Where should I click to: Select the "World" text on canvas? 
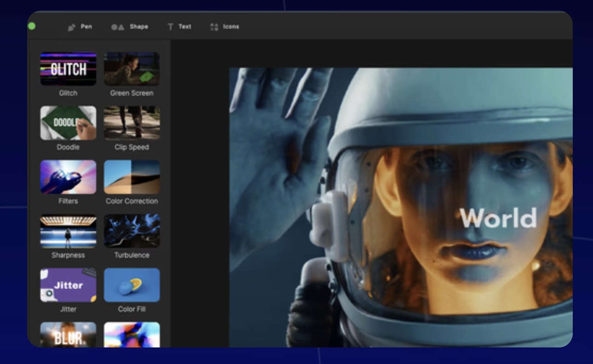498,218
